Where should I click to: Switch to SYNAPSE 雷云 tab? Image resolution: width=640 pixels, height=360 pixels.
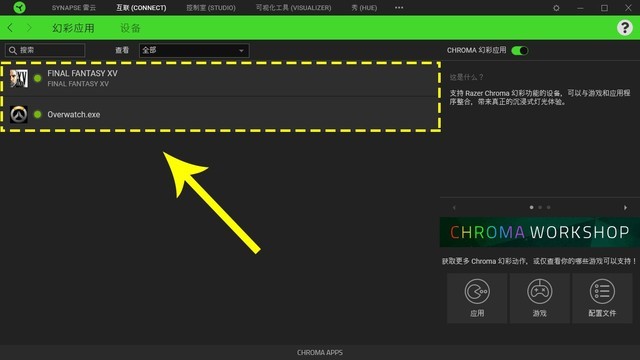[x=74, y=8]
